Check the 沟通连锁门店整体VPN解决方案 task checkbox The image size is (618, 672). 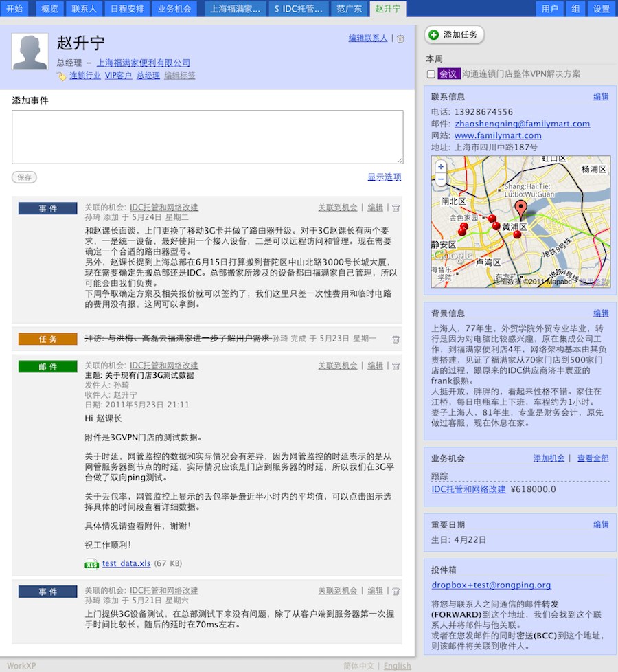431,74
